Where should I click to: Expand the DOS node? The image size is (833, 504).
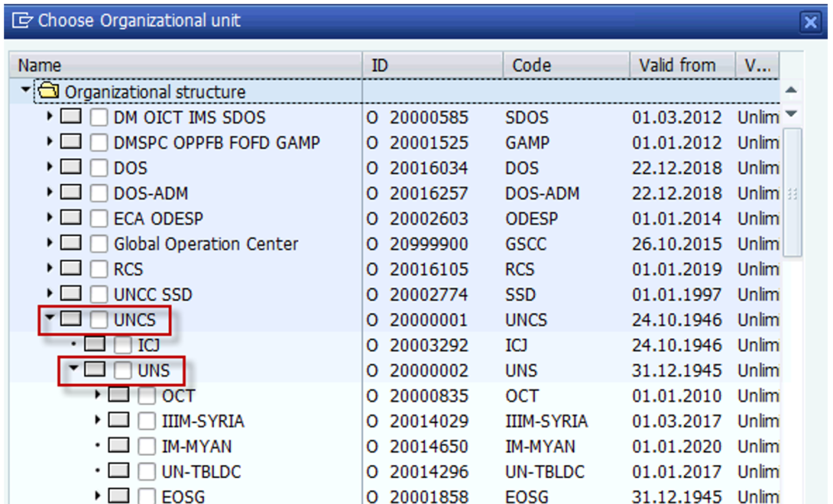[x=50, y=167]
